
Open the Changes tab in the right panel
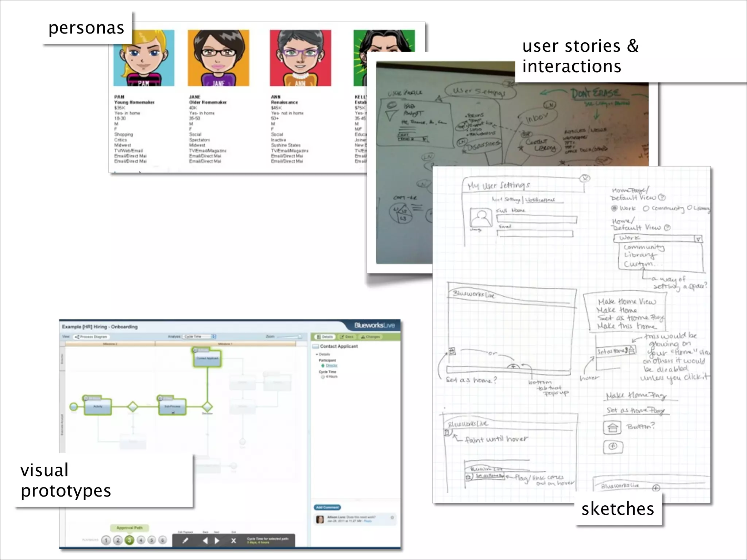point(370,337)
